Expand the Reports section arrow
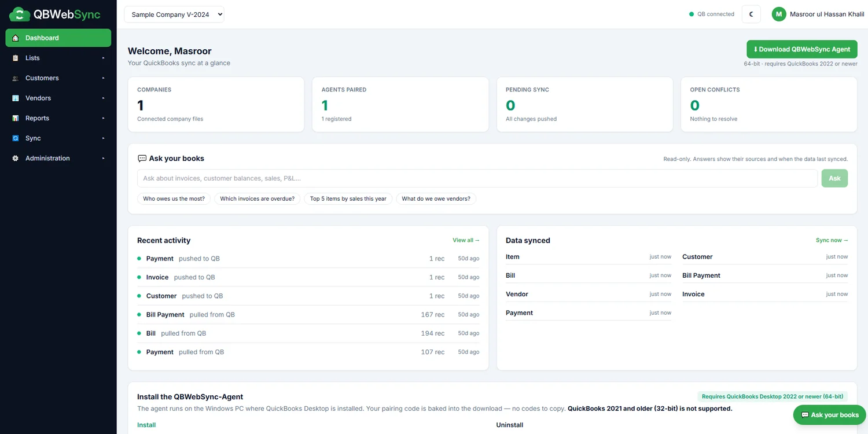The image size is (868, 434). click(104, 118)
